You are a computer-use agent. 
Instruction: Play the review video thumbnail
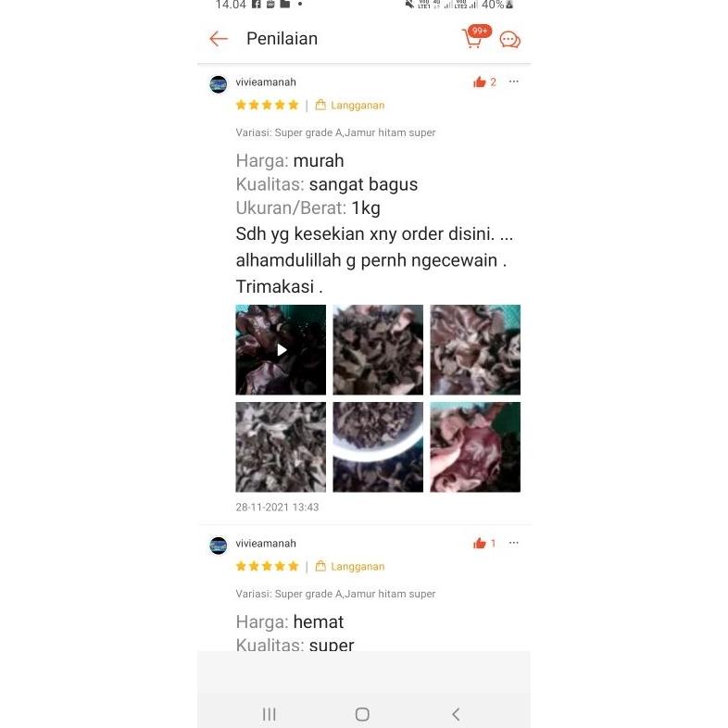click(x=281, y=349)
